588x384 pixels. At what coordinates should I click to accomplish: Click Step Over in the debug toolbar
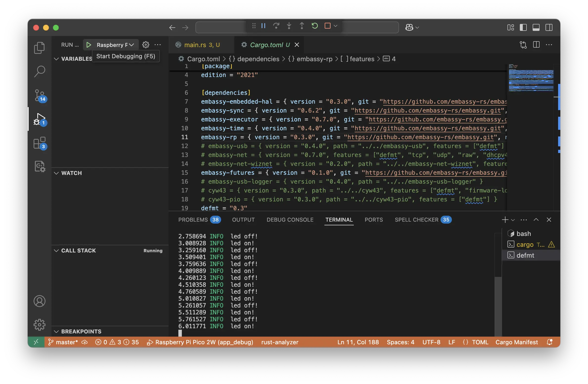pyautogui.click(x=276, y=26)
